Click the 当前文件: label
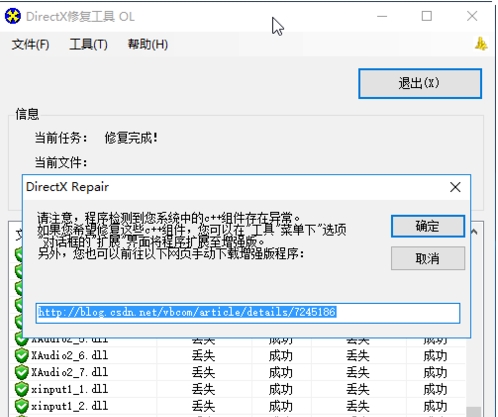 point(61,163)
